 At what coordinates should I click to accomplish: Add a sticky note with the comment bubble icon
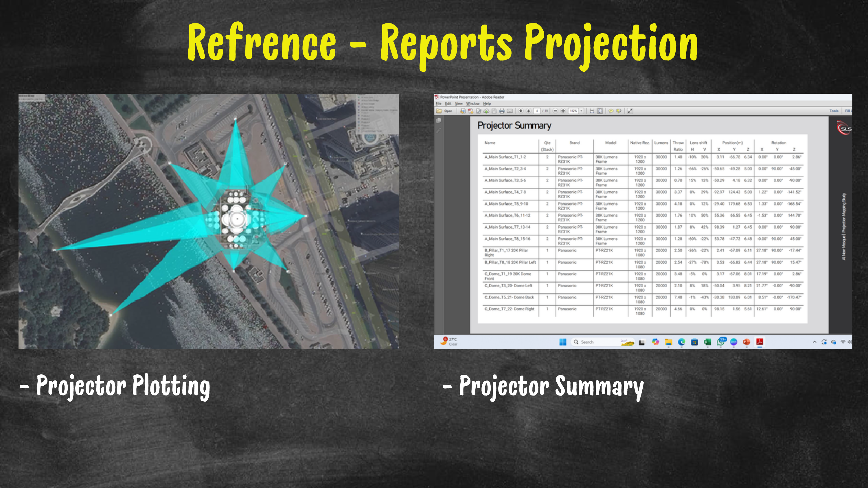point(611,111)
